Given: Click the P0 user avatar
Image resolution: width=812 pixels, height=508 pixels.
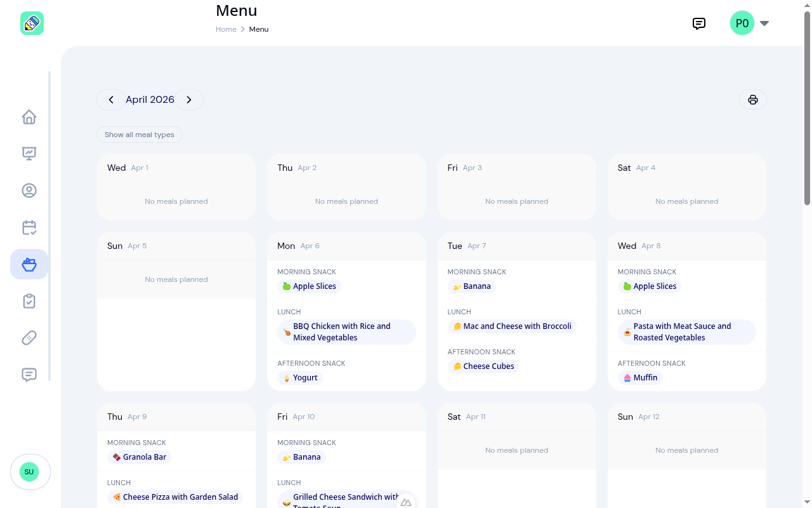Looking at the screenshot, I should tap(742, 23).
